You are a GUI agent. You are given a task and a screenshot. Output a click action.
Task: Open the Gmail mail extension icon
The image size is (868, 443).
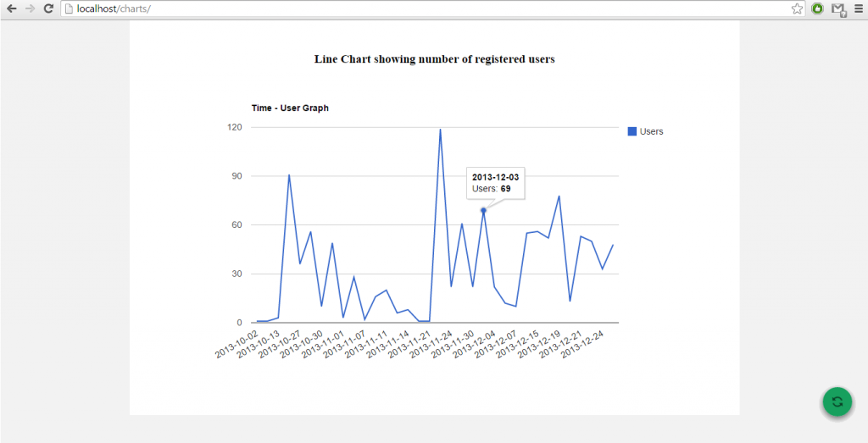[837, 9]
